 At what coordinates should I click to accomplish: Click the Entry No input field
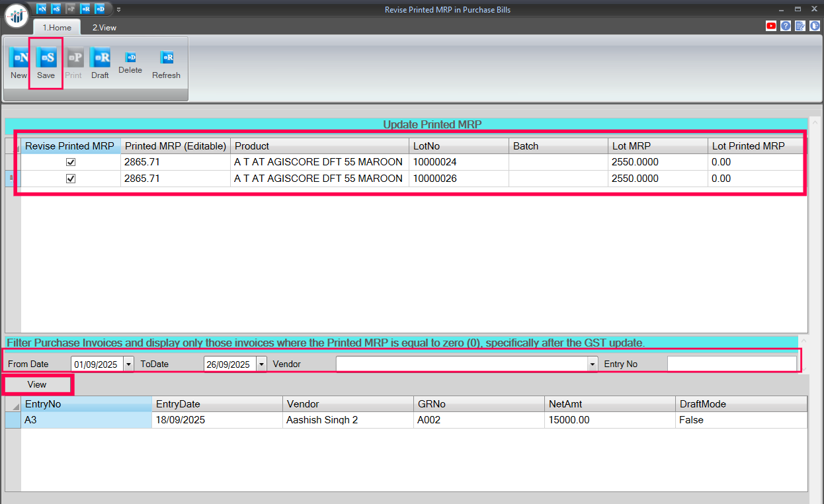point(731,364)
